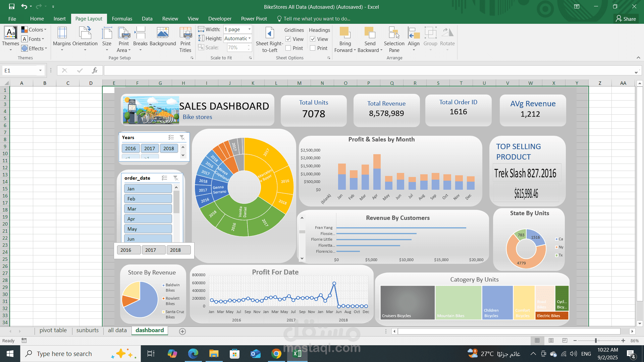Insert page Breaks

[x=140, y=39]
